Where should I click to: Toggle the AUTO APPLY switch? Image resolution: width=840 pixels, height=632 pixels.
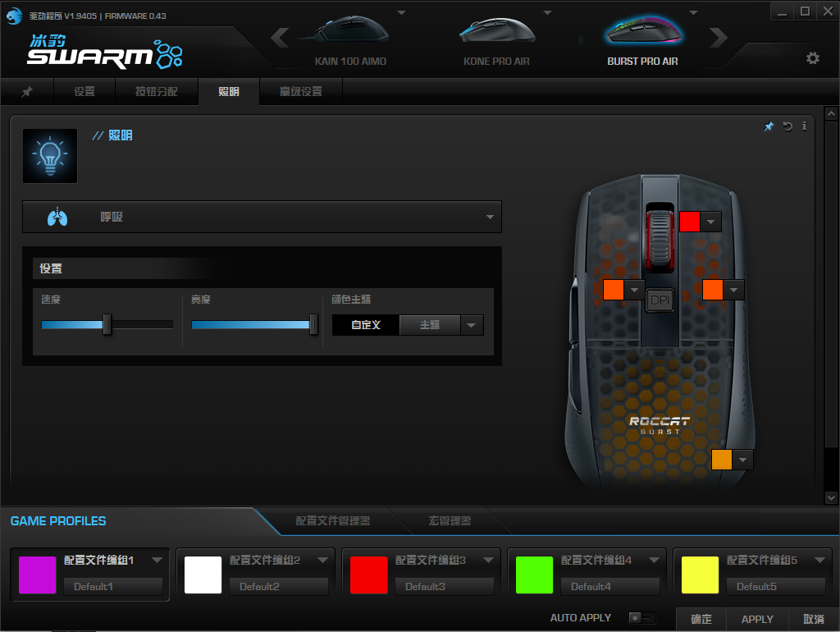tap(641, 618)
